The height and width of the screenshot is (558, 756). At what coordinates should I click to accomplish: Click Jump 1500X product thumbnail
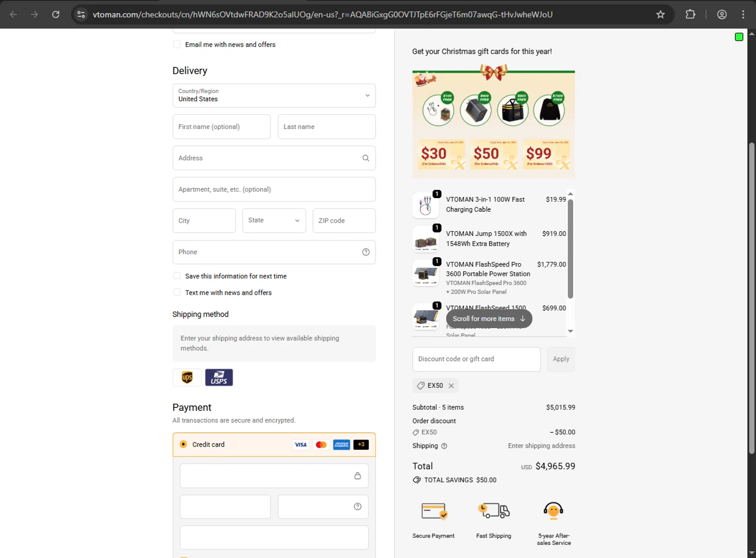coord(425,239)
